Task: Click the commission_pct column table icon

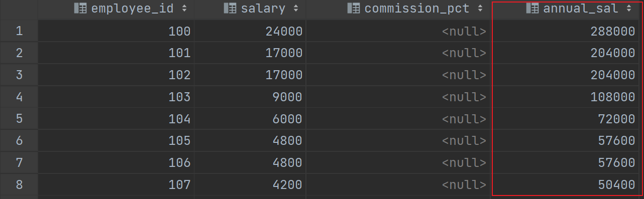Action: click(x=354, y=9)
